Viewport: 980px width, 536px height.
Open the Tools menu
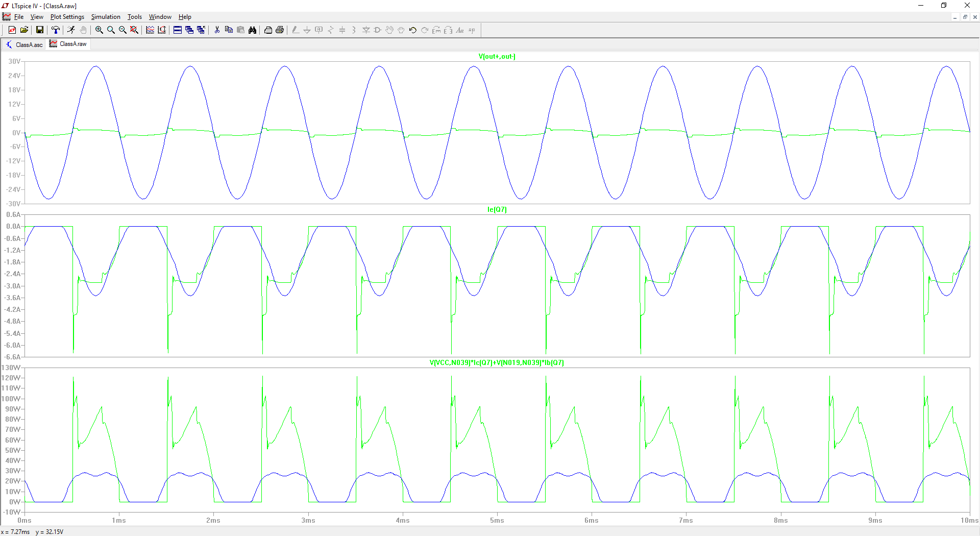(x=135, y=17)
